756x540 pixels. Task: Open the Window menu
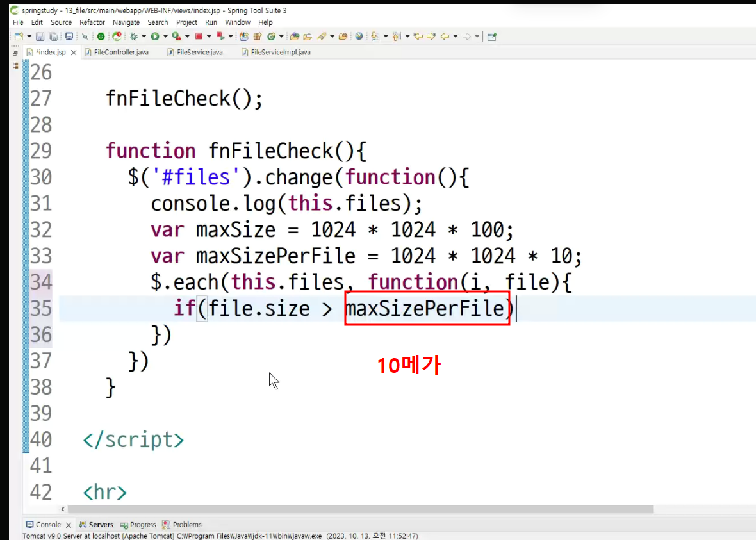pos(238,22)
